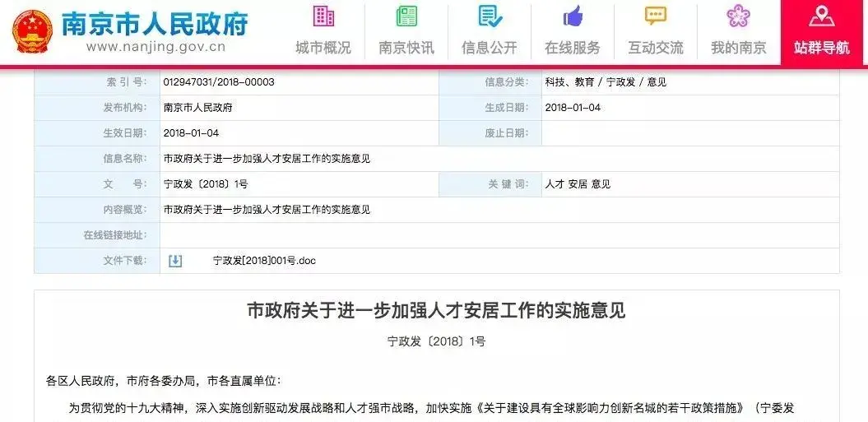Click the 城市概况 building icon
Viewport: 868px width, 422px height.
[x=323, y=16]
